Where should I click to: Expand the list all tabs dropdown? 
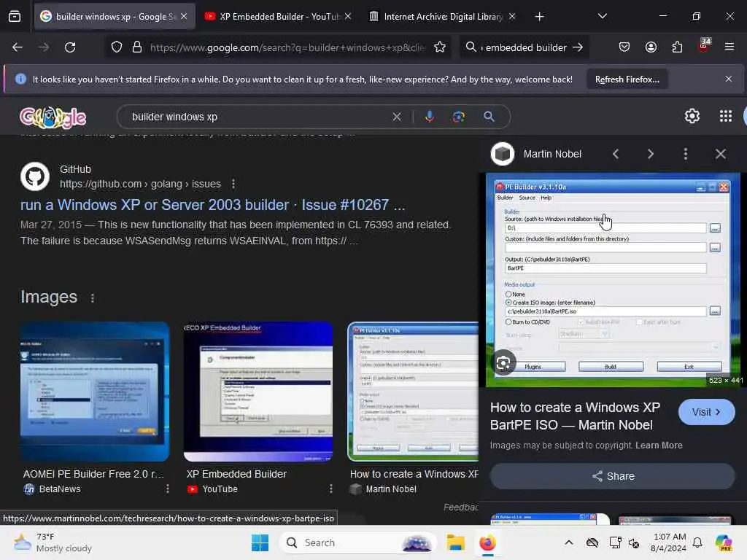click(x=602, y=16)
